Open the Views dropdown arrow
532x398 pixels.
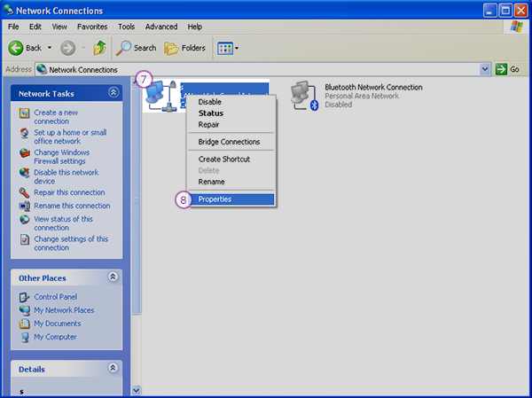pyautogui.click(x=237, y=48)
